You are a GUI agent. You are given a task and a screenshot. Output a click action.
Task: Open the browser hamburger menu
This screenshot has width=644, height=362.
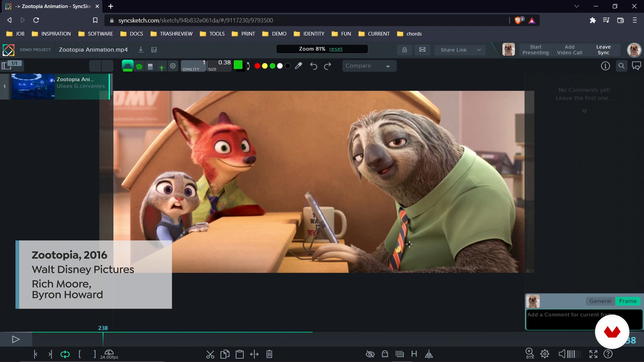coord(635,20)
